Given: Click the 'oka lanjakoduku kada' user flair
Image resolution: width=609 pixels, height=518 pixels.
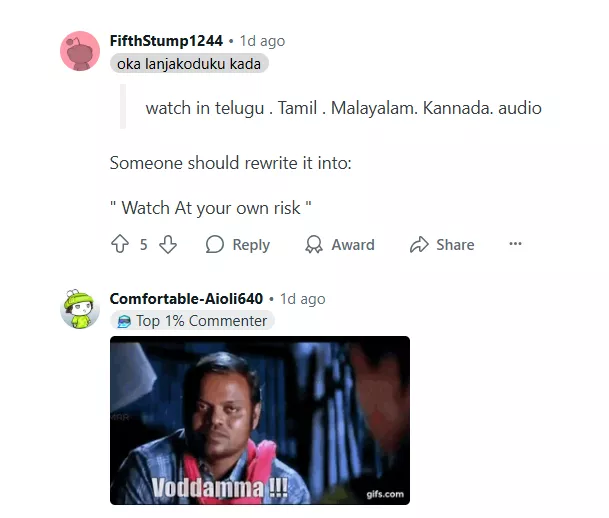Looking at the screenshot, I should (x=189, y=64).
